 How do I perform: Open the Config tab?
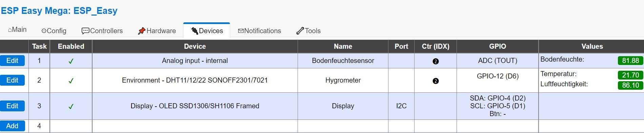pyautogui.click(x=54, y=31)
